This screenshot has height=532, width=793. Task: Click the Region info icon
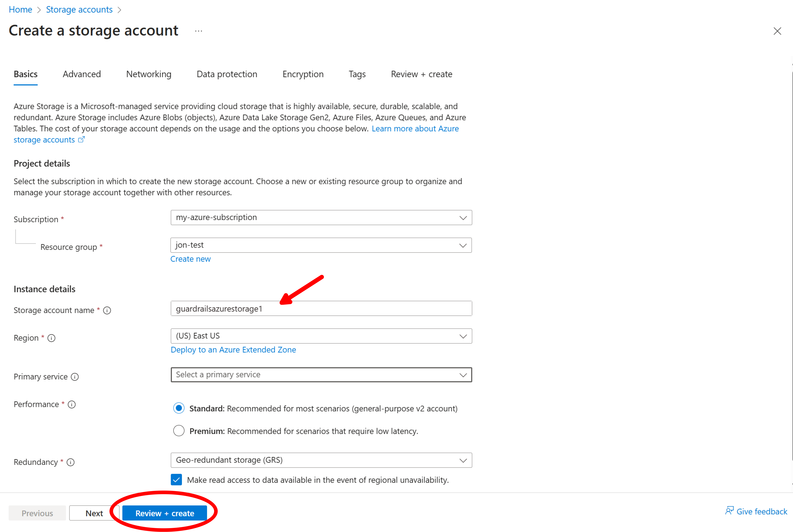[x=51, y=338]
